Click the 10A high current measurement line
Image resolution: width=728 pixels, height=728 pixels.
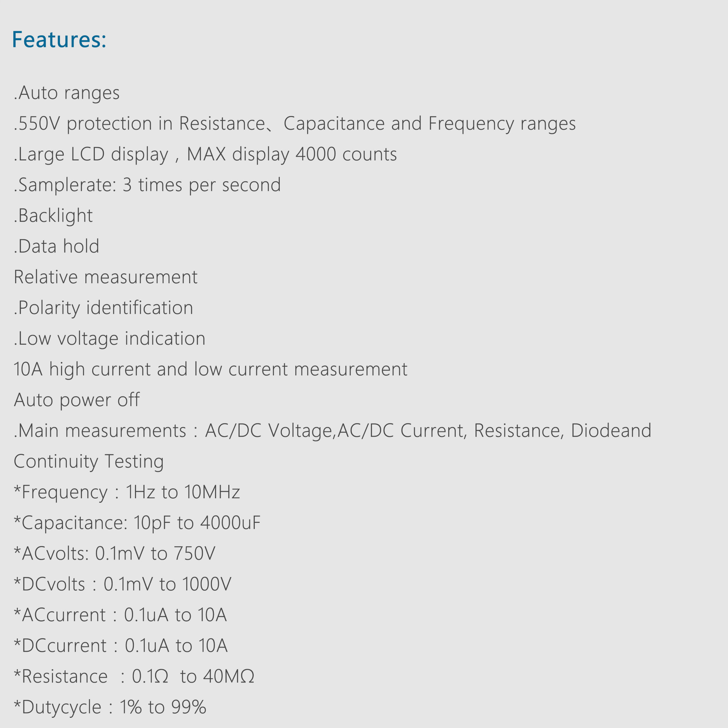coord(210,369)
